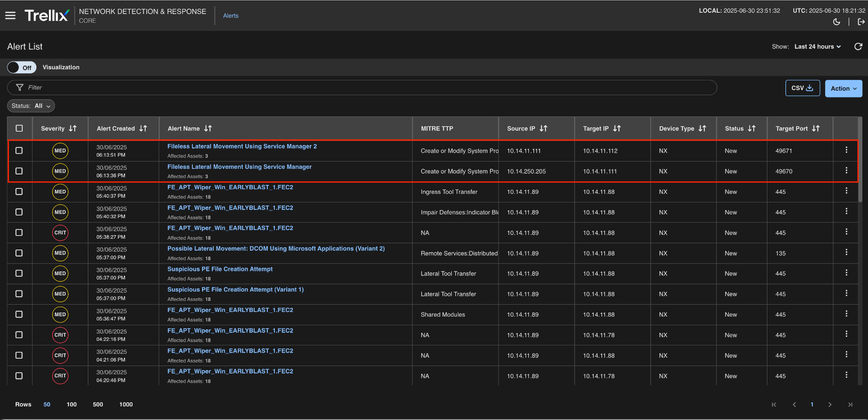The height and width of the screenshot is (420, 868).
Task: Refresh the alert list
Action: [858, 47]
